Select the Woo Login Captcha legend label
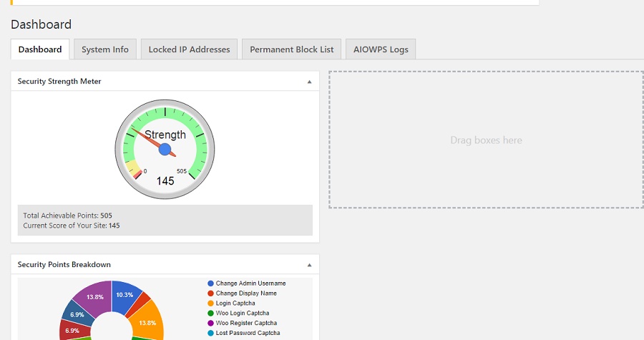Viewport: 644px width, 340px height. [243, 313]
